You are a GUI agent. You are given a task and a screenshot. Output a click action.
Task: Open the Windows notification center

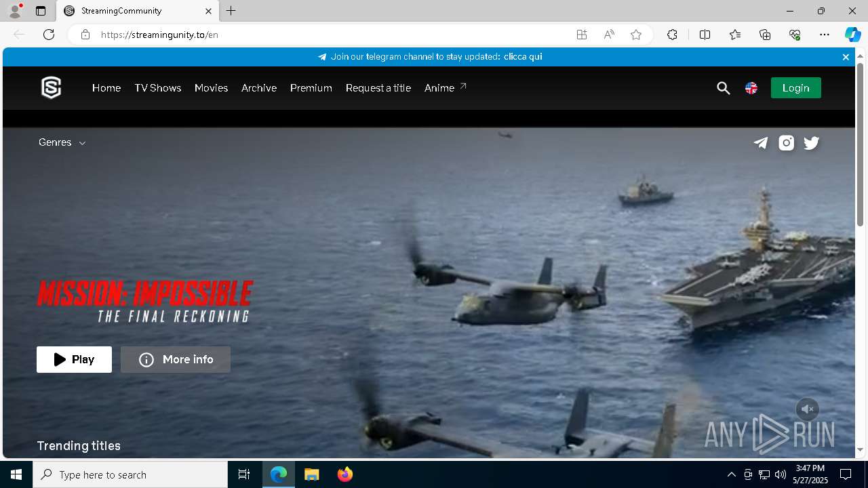tap(846, 474)
